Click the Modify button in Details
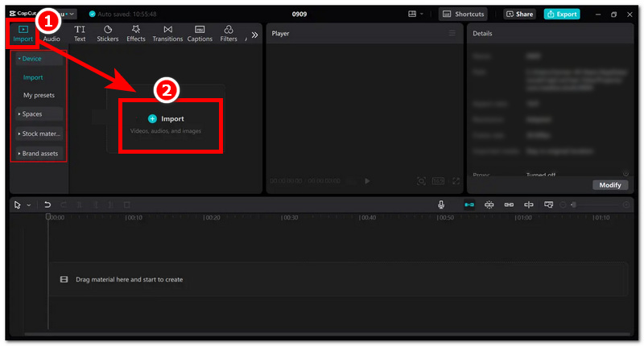 609,185
